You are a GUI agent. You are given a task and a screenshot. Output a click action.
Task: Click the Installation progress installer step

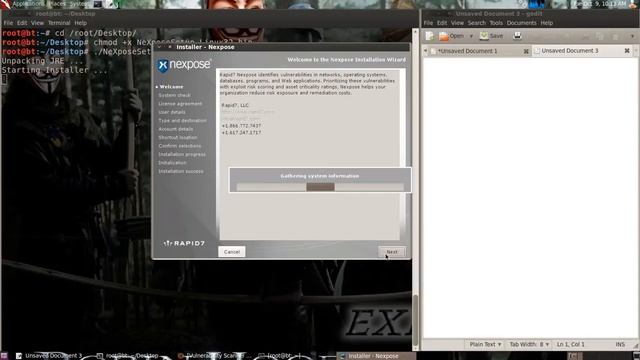click(x=182, y=154)
